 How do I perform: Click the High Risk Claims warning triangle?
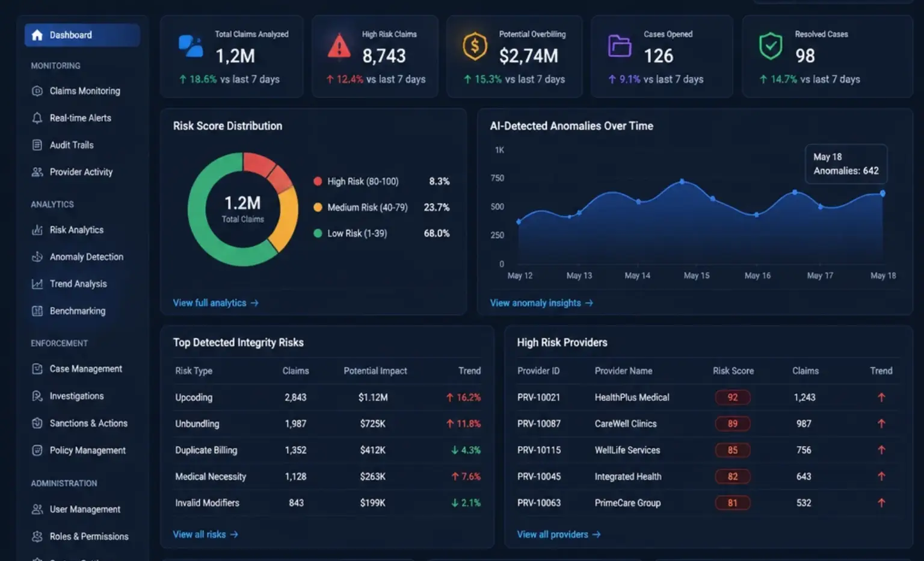point(339,46)
